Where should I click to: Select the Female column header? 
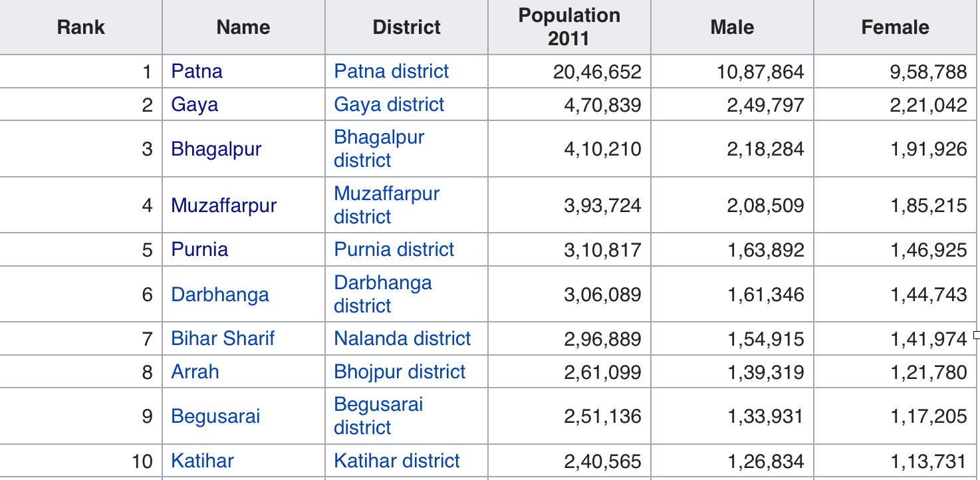895,27
